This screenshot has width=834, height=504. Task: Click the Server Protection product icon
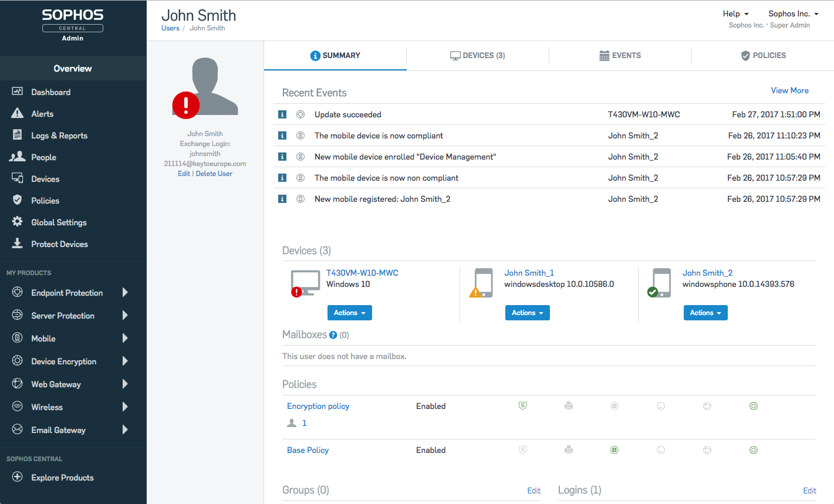[18, 315]
